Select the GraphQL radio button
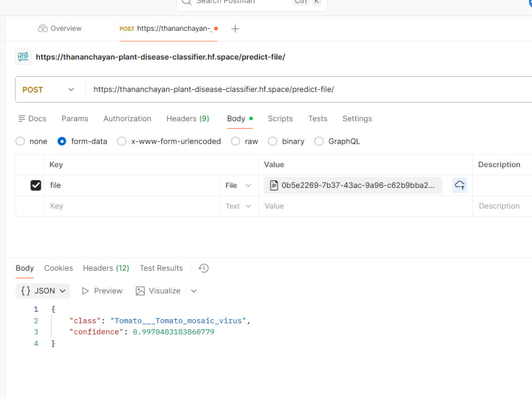532x399 pixels. coord(319,141)
